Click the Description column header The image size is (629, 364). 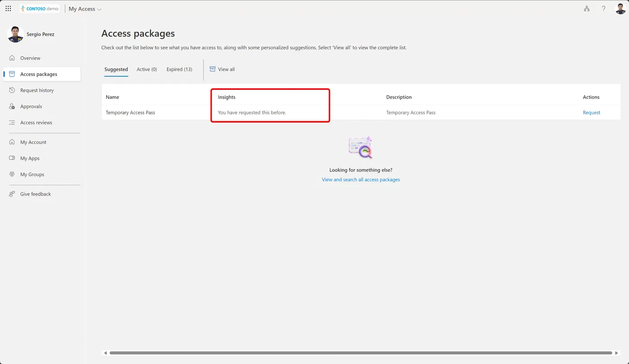399,97
